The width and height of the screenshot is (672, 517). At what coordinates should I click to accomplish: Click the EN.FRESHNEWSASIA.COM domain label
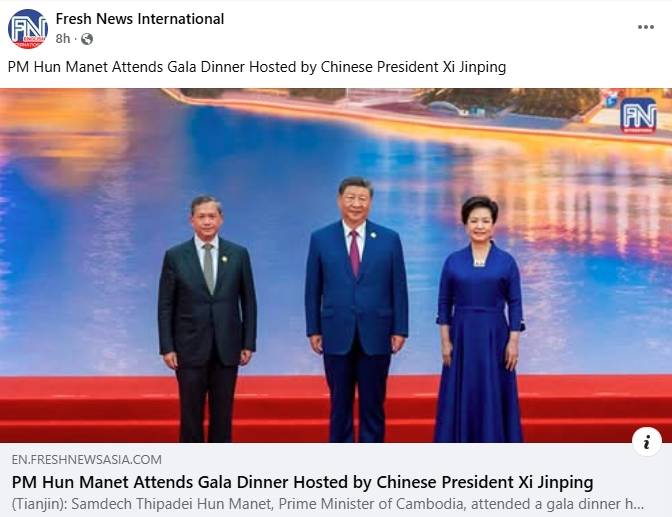[87, 460]
